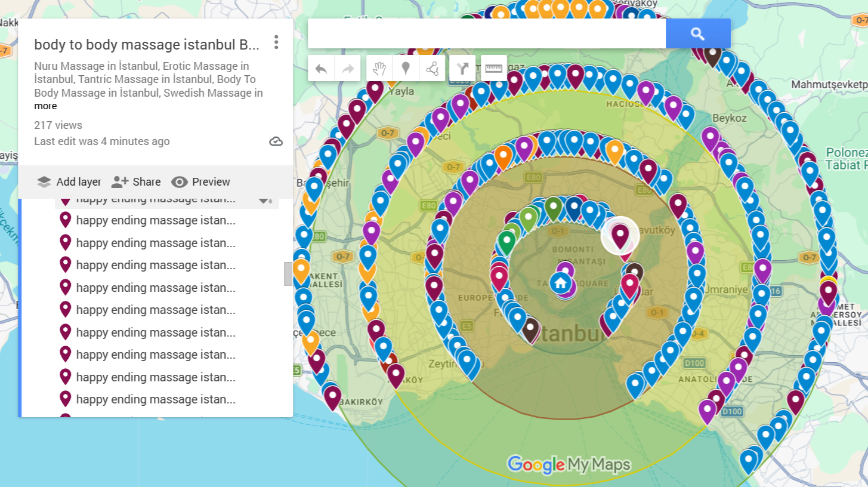This screenshot has height=487, width=868.
Task: Open the Share dialog
Action: tap(136, 182)
